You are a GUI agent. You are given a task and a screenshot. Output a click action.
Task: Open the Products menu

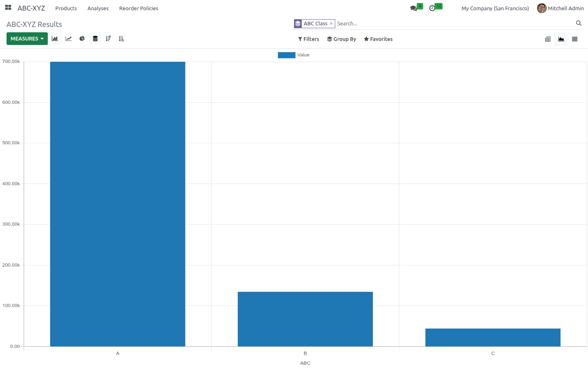(x=66, y=8)
